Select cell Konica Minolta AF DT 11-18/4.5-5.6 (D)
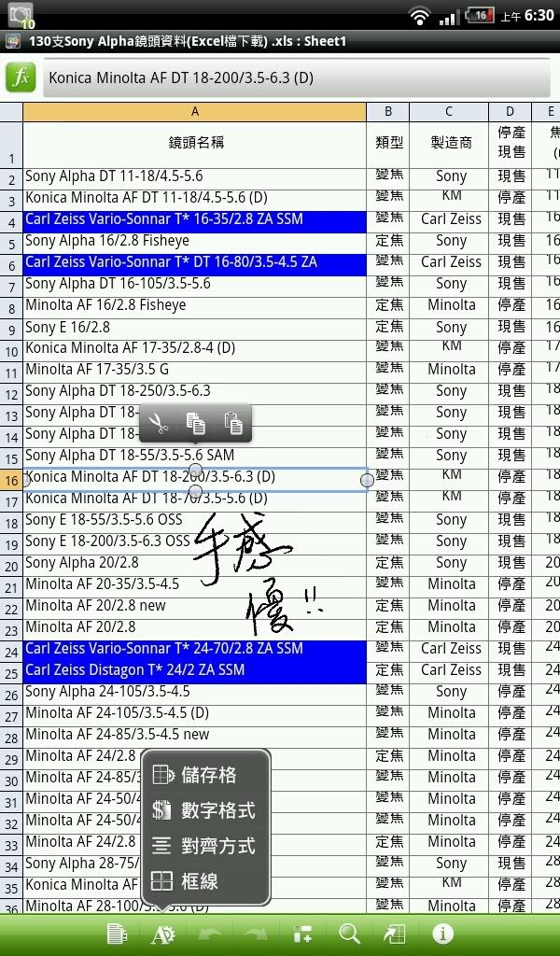Viewport: 560px width, 956px height. tap(195, 200)
